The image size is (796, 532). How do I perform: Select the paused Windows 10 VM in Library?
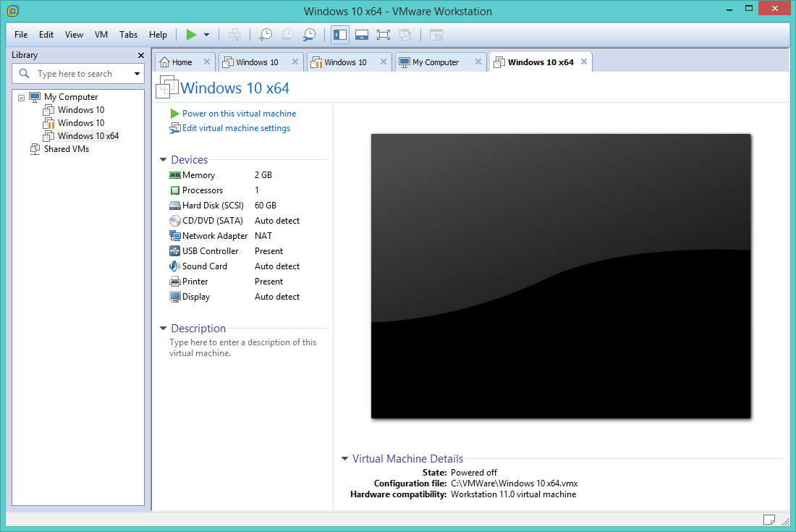81,123
